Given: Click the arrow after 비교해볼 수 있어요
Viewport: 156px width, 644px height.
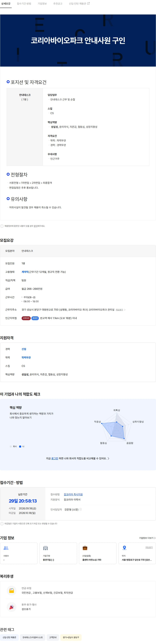Looking at the screenshot, I should click(x=108, y=458).
